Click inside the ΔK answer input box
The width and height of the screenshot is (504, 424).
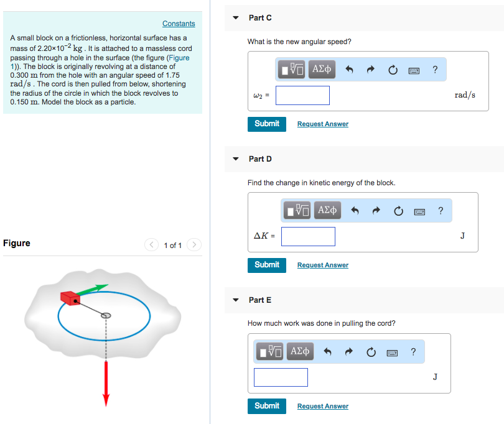pyautogui.click(x=308, y=236)
